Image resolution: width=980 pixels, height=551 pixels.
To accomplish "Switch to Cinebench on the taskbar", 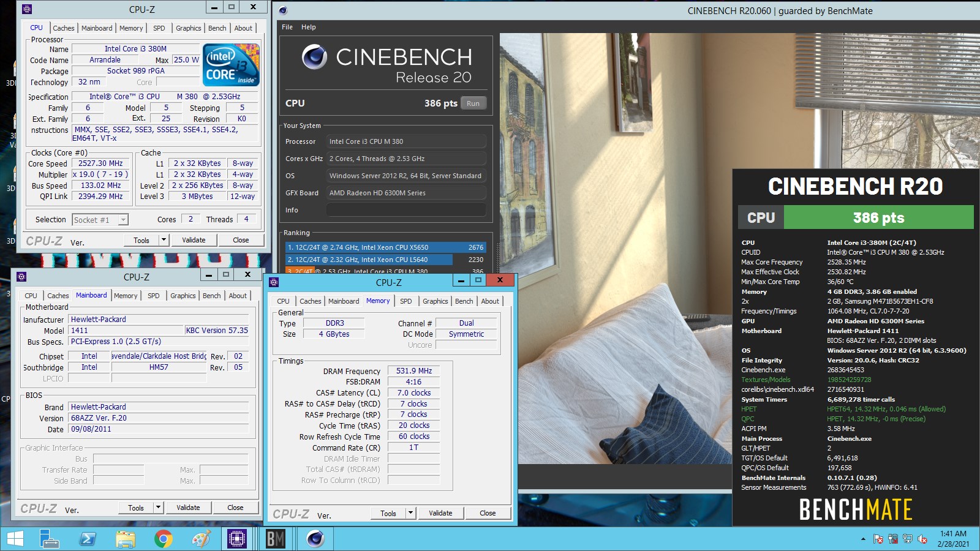I will tap(315, 539).
